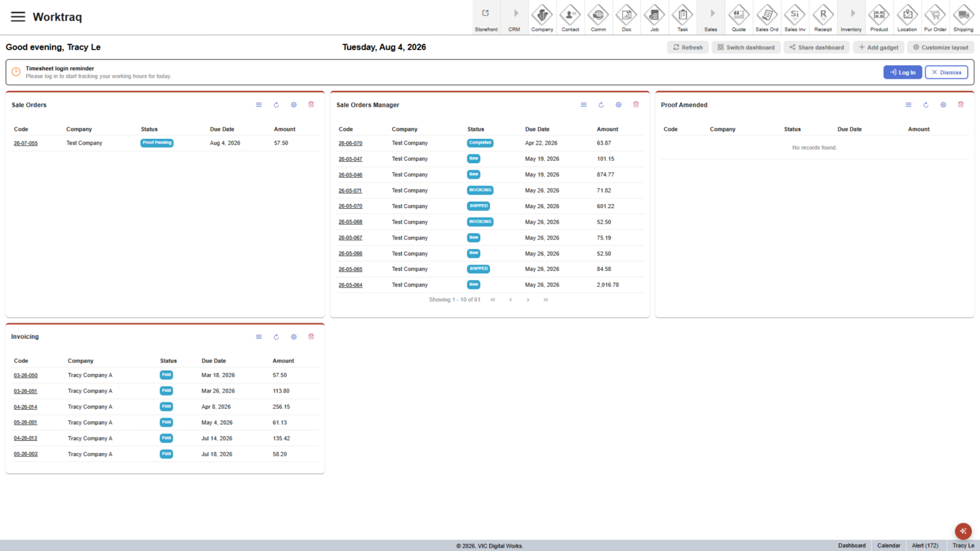Screen dimensions: 980x551
Task: Open the Invoicing gadget list menu icon
Action: point(259,337)
